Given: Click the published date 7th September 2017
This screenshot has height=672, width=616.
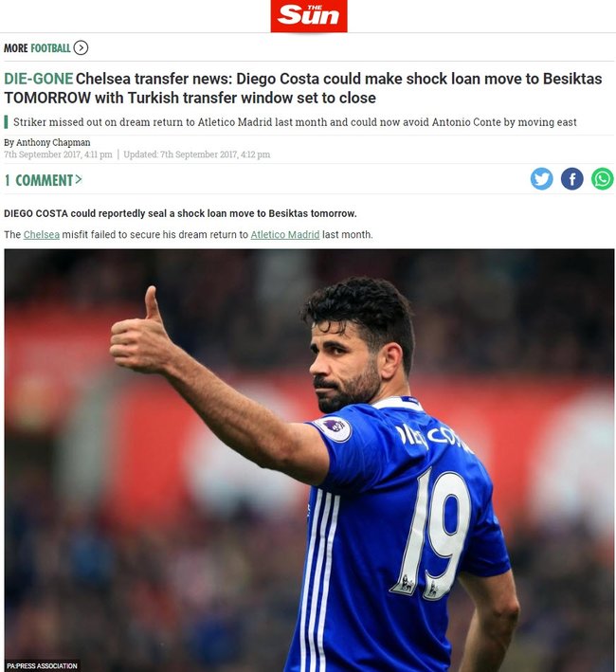Looking at the screenshot, I should (x=58, y=154).
